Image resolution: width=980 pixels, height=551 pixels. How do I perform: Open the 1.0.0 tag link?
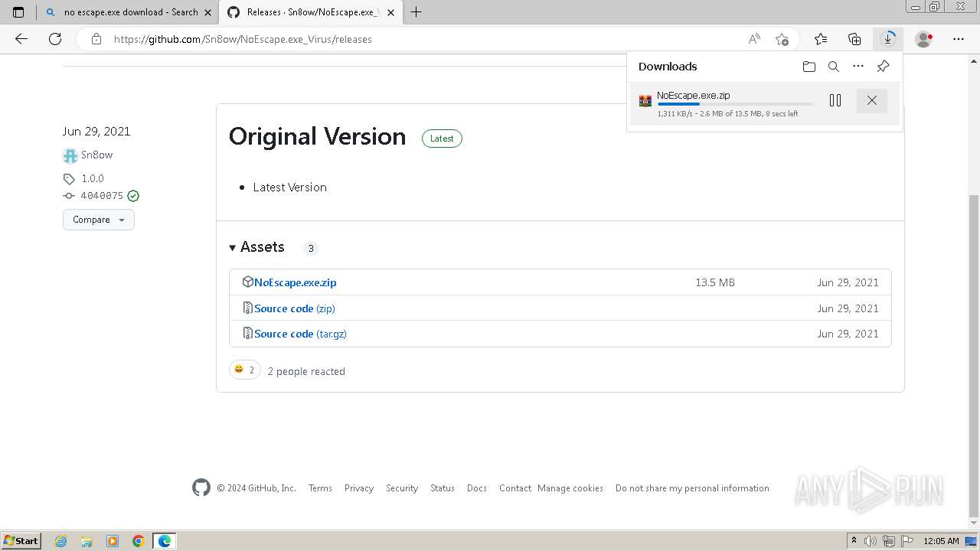pos(92,178)
